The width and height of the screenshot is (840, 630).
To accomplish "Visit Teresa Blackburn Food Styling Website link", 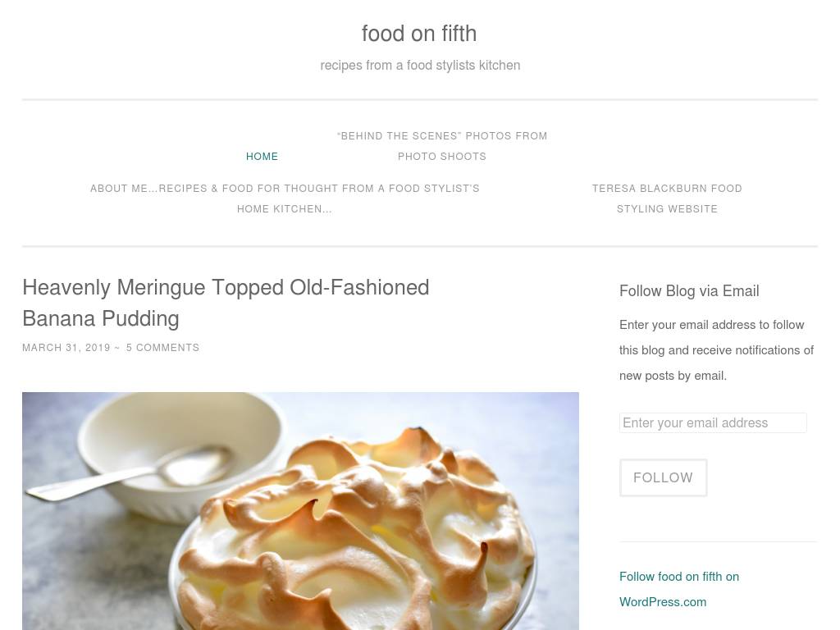I will point(667,199).
